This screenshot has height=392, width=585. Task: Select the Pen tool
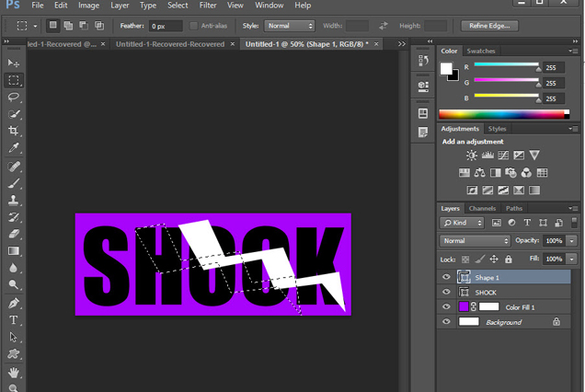pos(14,303)
